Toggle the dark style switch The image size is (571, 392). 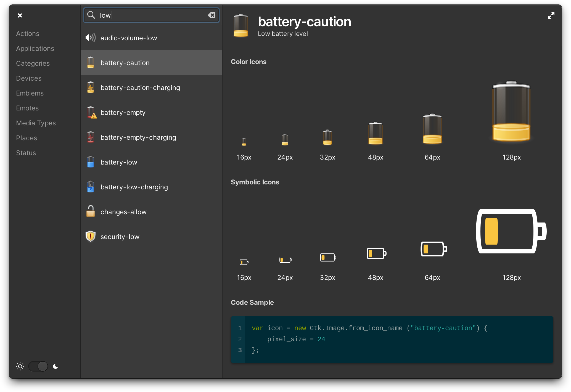pos(38,366)
